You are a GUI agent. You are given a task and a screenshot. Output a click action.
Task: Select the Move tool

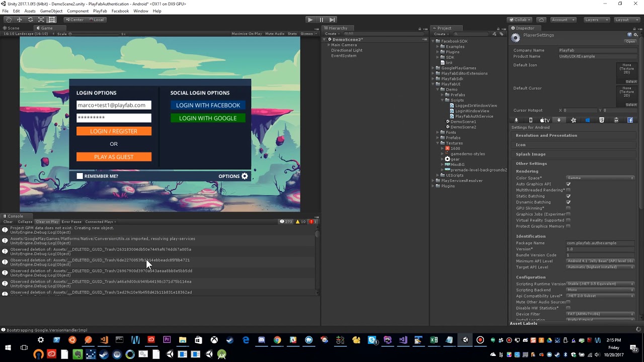(x=19, y=20)
